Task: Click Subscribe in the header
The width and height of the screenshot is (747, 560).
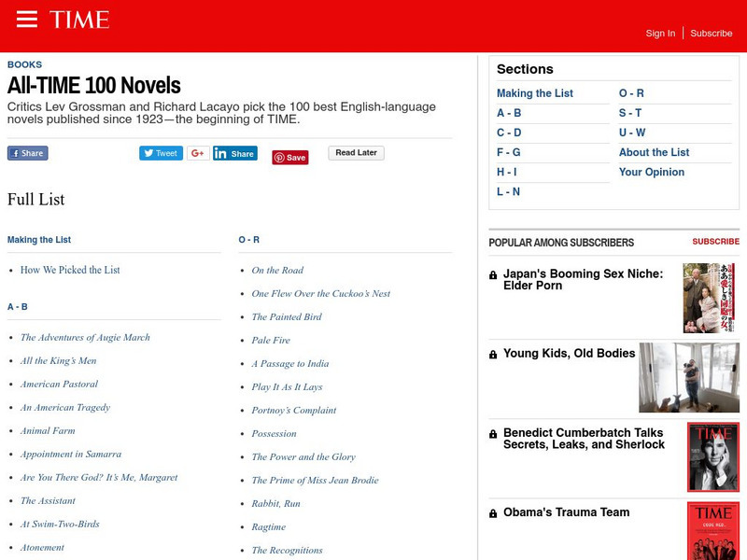Action: (712, 34)
